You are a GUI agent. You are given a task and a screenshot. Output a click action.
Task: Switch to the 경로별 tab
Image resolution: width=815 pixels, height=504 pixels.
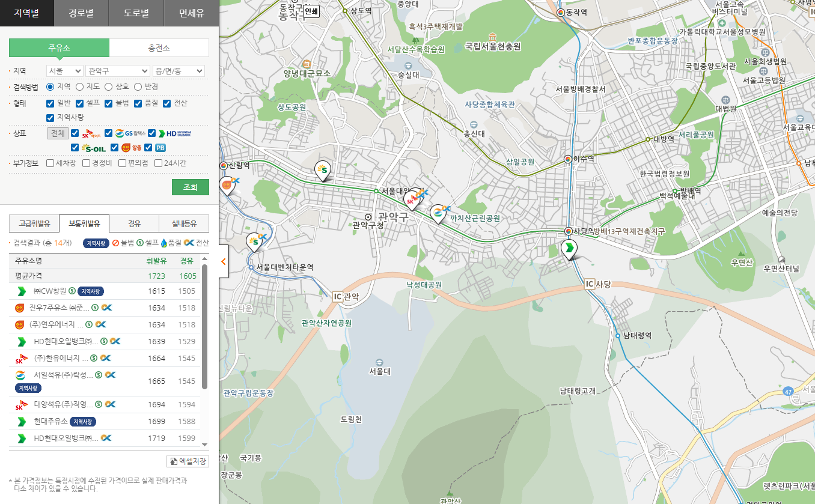pos(81,13)
